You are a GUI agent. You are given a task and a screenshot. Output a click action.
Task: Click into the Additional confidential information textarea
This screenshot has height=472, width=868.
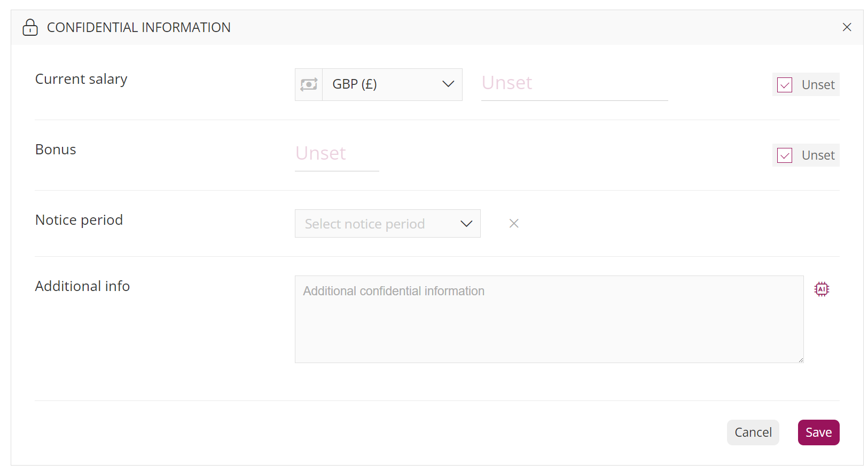[549, 319]
